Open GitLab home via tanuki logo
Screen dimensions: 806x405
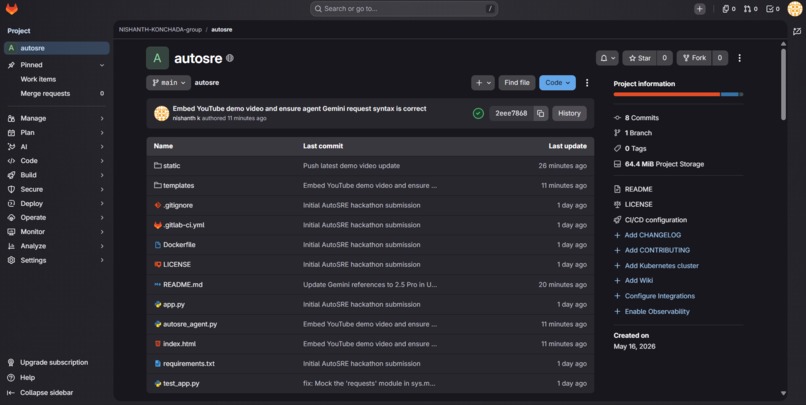pyautogui.click(x=12, y=9)
